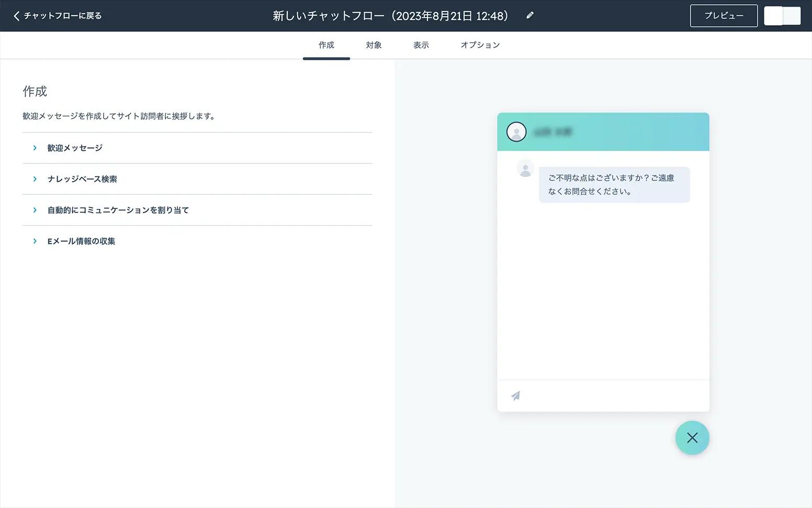Go back via チャットフローに戻る link
This screenshot has width=812, height=508.
point(63,16)
